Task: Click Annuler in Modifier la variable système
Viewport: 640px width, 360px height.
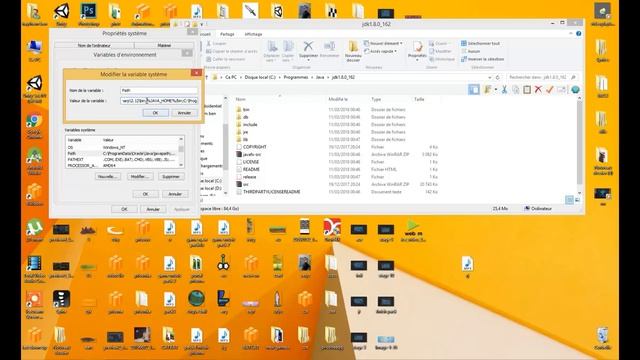Action: (184, 113)
